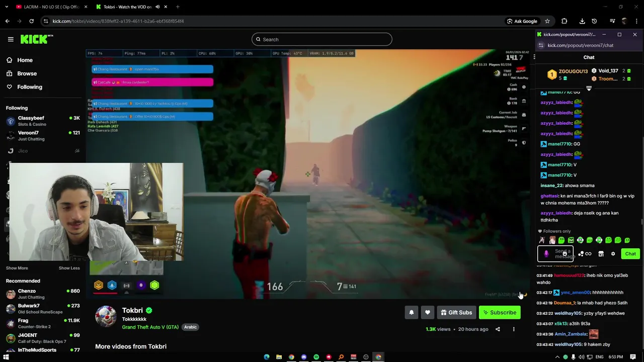
Task: Open Verooni7 channel in the Following list
Action: 43,136
